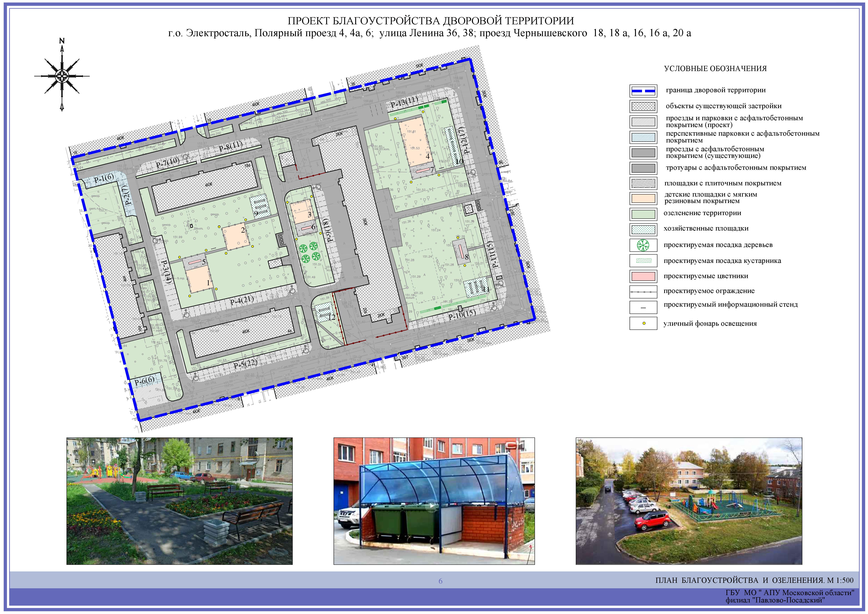The height and width of the screenshot is (614, 868).
Task: Select the swatch for 'проезды и парковки … (проект)'
Action: pyautogui.click(x=643, y=122)
